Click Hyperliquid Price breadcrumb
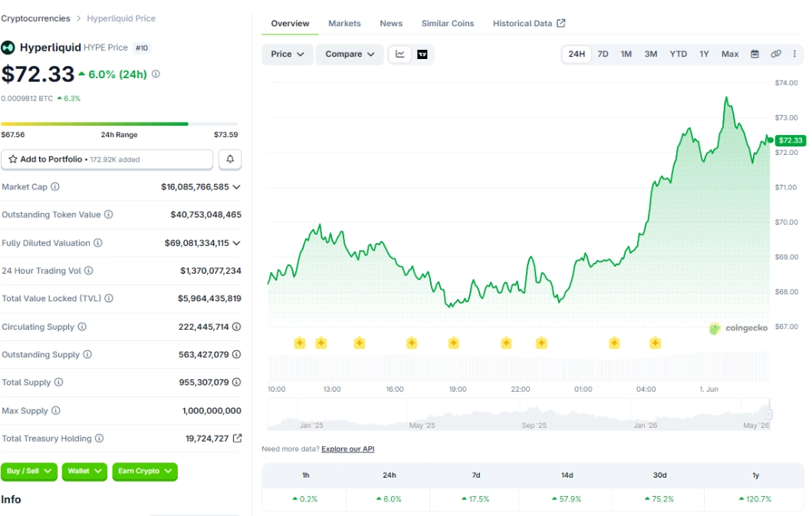This screenshot has height=516, width=812. pos(121,18)
